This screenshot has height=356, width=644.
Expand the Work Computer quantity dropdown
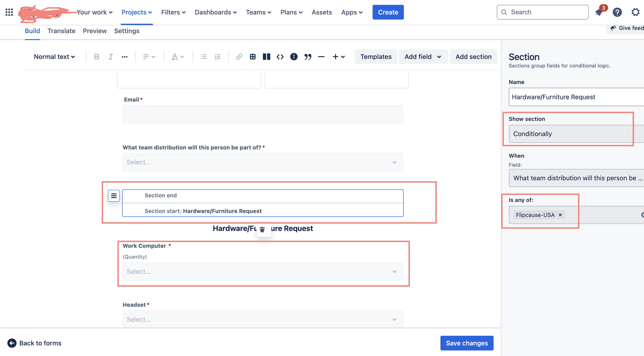[x=262, y=271]
